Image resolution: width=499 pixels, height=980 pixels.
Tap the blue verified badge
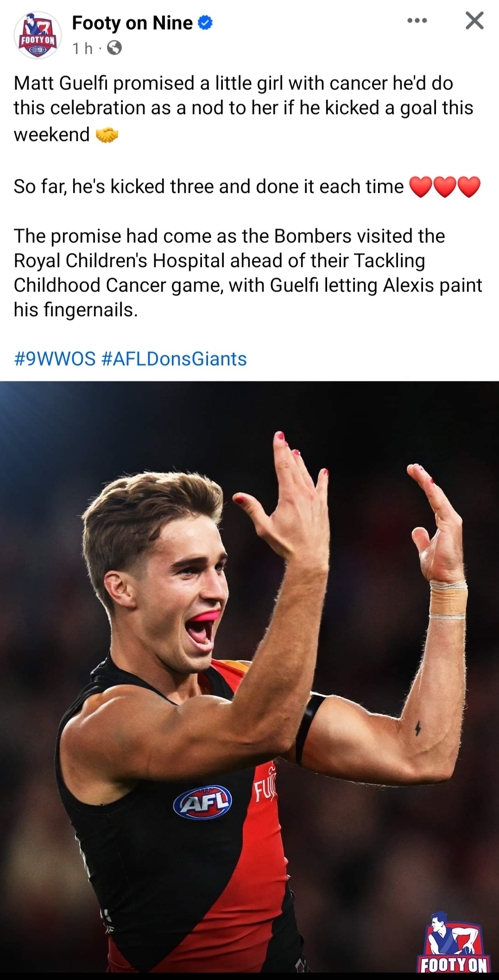tap(205, 23)
